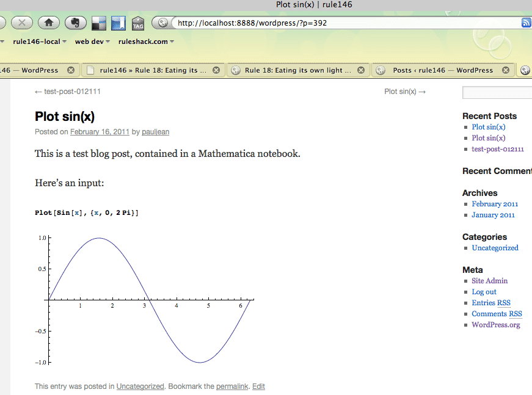The height and width of the screenshot is (395, 532).
Task: Click the stop loading X button
Action: [x=22, y=23]
